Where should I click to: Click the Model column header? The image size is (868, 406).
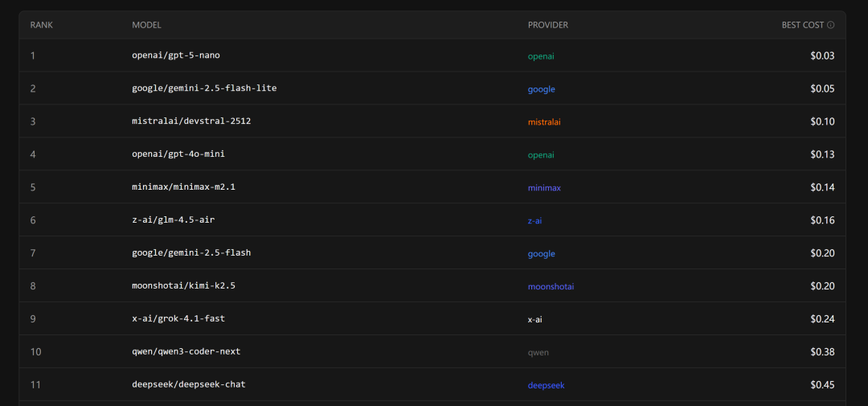[x=146, y=25]
